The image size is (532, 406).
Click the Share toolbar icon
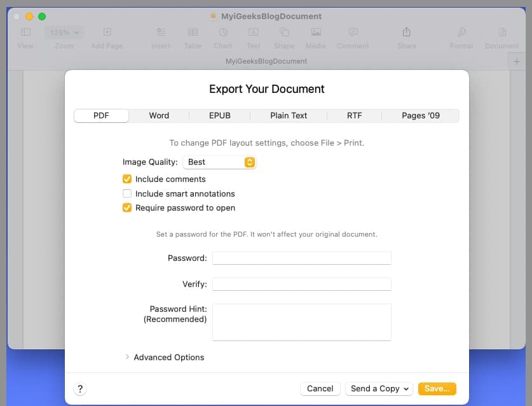pos(406,32)
